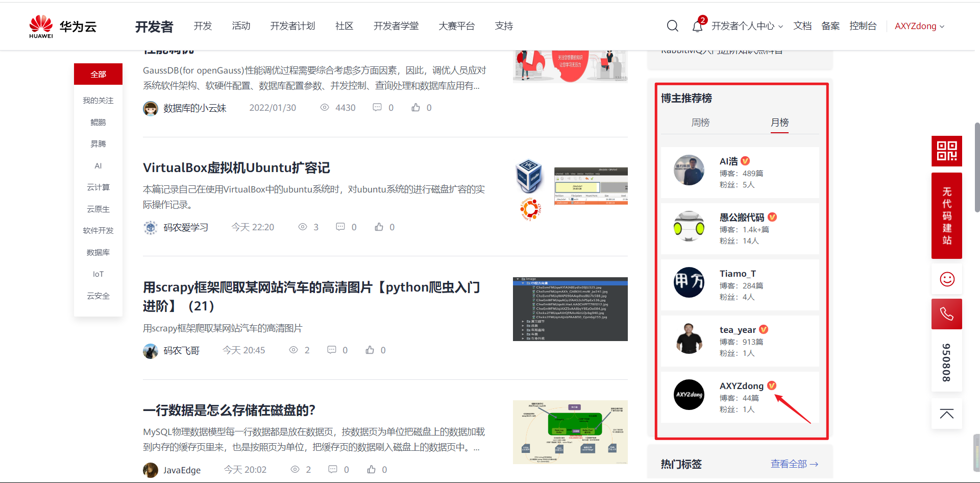Open 活动 in top navigation
Screen dimensions: 980x483
[241, 26]
